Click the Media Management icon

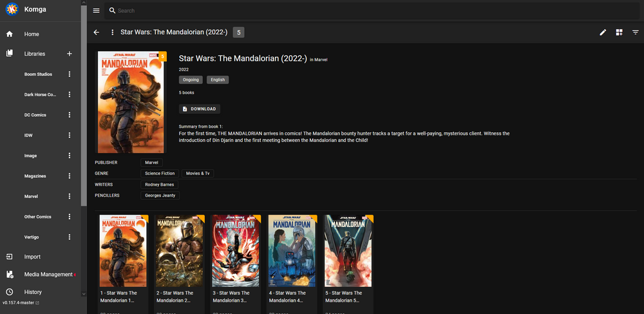10,274
